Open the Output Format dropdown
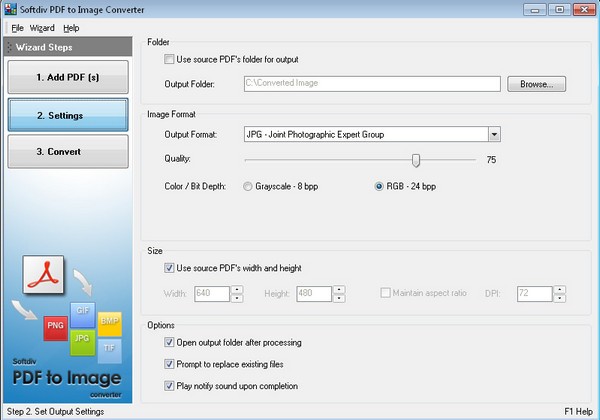Image resolution: width=600 pixels, height=420 pixels. coord(494,134)
